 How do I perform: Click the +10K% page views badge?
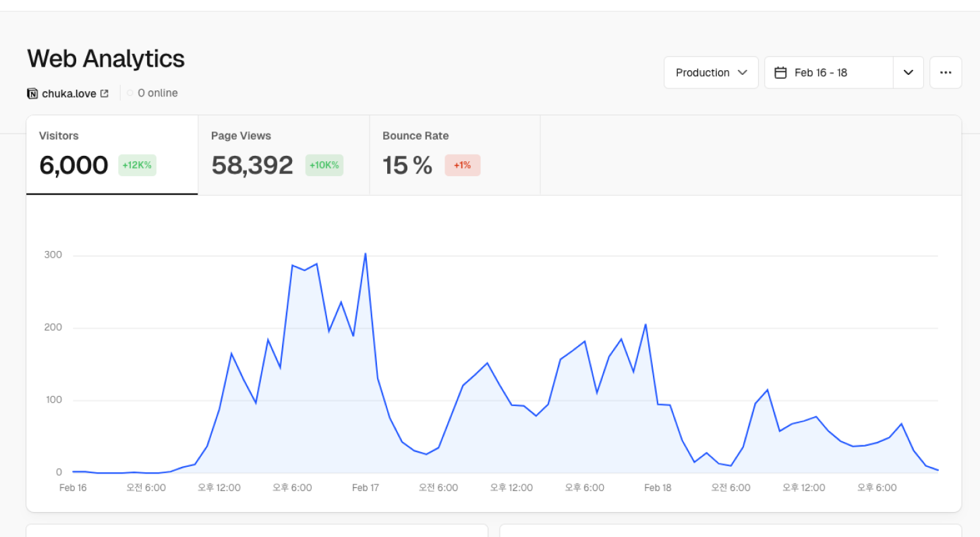click(x=324, y=165)
